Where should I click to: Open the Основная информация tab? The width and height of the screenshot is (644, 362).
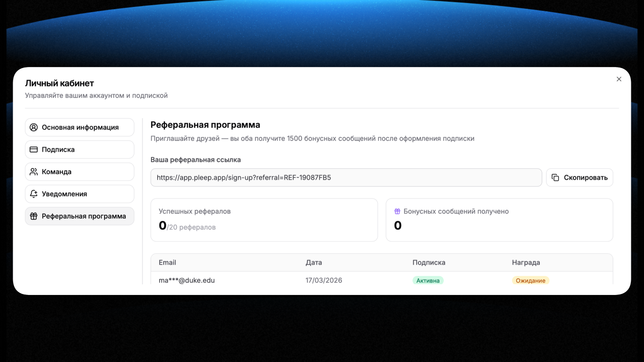(x=80, y=127)
